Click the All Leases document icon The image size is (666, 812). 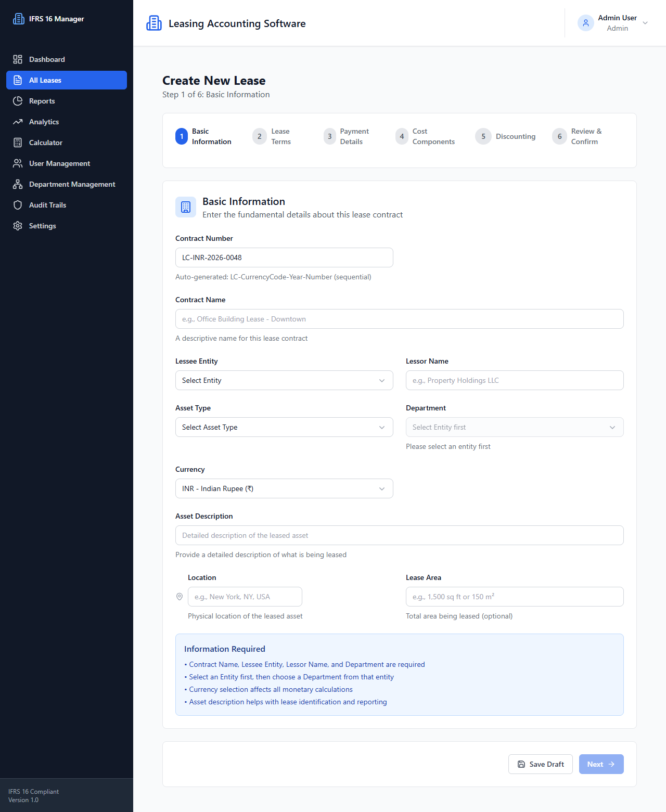click(18, 80)
